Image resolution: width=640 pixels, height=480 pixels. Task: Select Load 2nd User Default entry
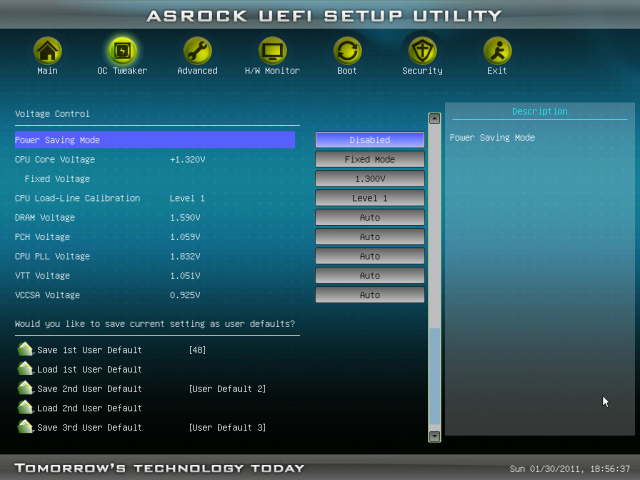89,408
